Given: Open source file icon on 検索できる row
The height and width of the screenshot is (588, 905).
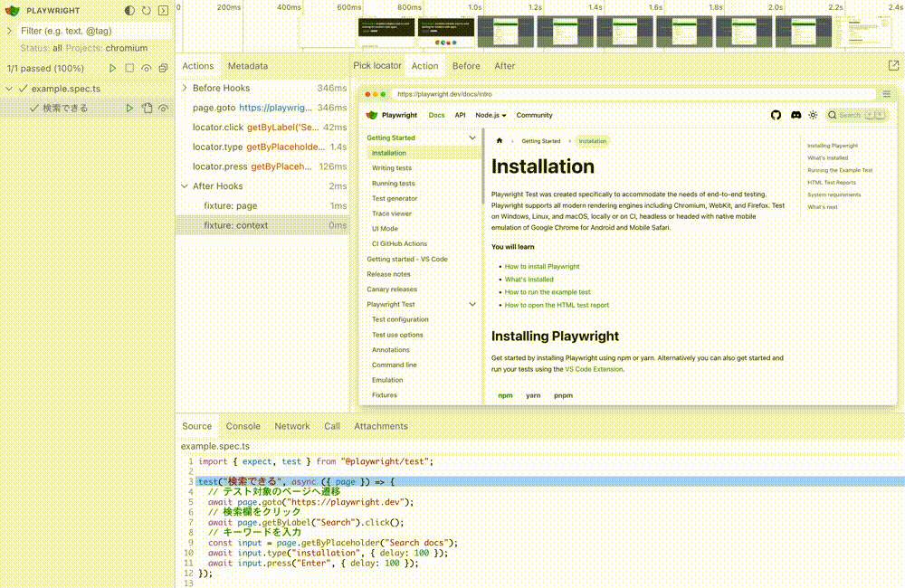Looking at the screenshot, I should click(148, 108).
